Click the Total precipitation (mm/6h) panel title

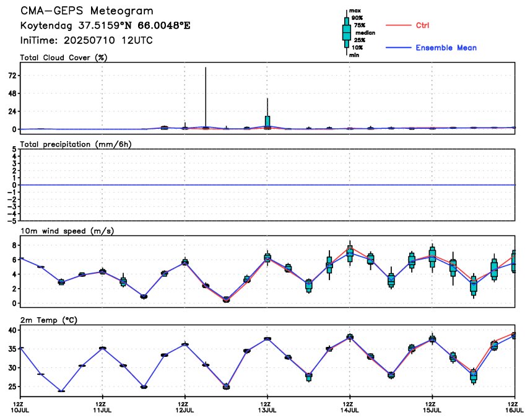click(76, 145)
